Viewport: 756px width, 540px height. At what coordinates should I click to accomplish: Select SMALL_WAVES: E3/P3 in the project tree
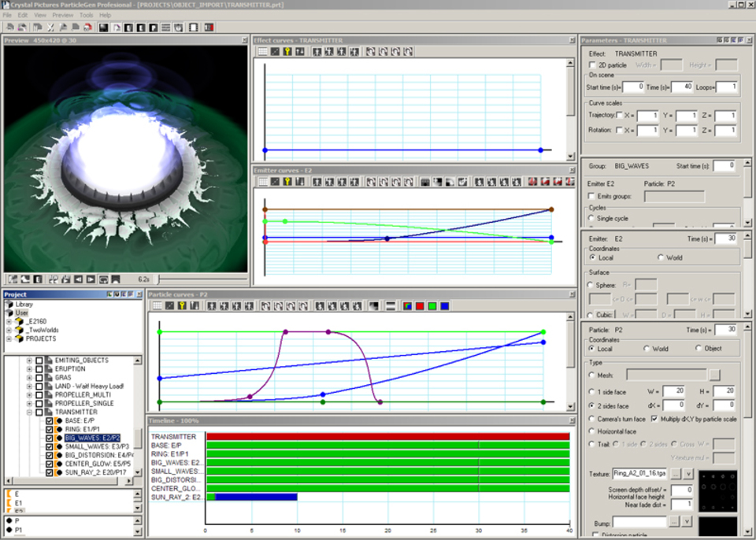click(x=93, y=446)
